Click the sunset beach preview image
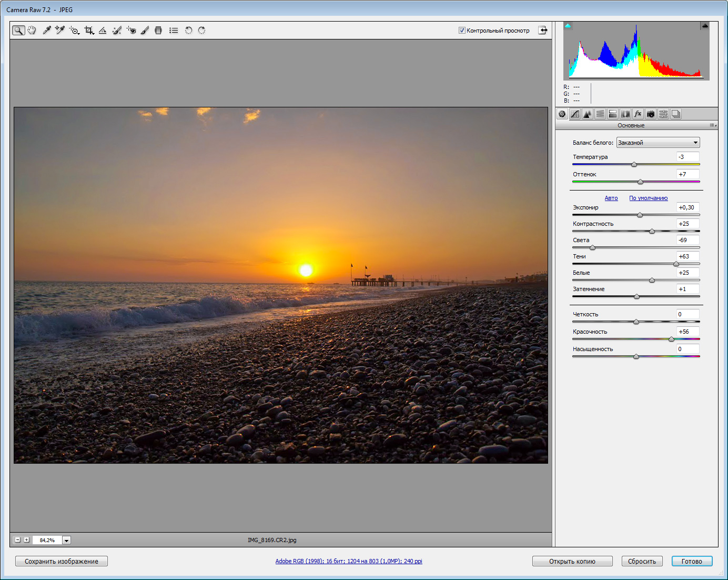728x580 pixels. [281, 285]
